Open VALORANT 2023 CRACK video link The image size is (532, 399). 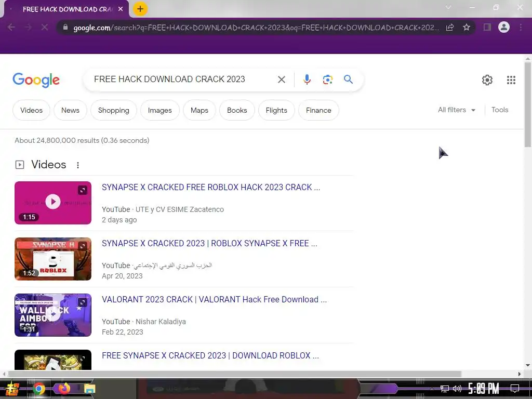[214, 300]
